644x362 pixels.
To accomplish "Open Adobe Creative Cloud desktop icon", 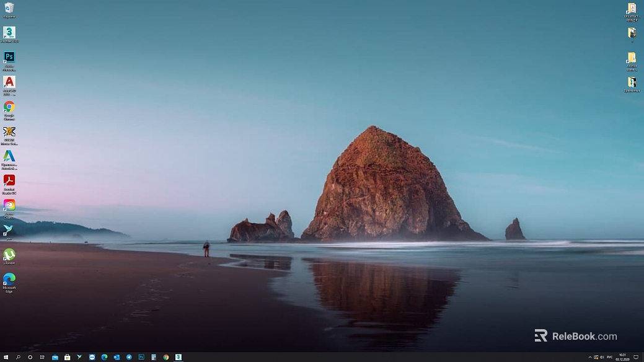I will pos(9,205).
